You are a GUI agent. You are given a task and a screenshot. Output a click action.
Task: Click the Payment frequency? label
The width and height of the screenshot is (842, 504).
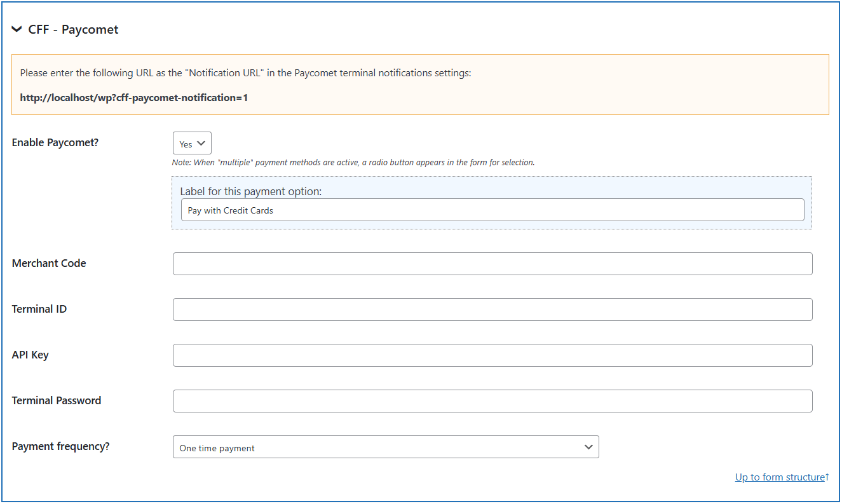[x=61, y=446]
